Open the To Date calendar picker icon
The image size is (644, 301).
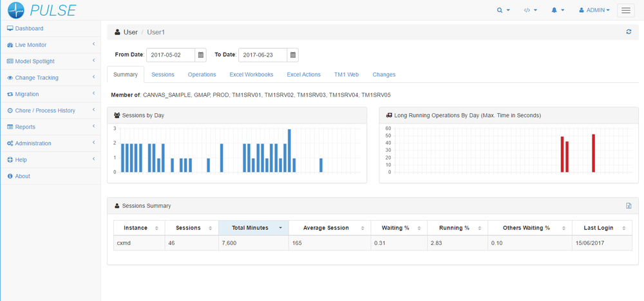coord(292,55)
